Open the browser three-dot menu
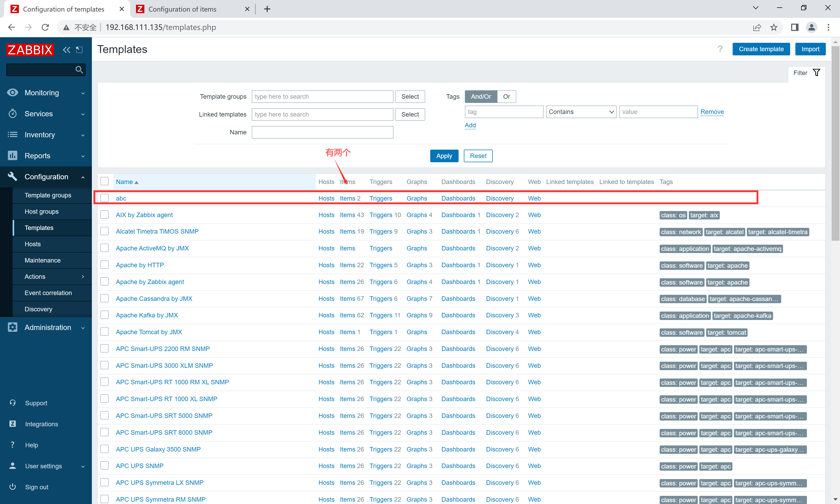Screen dimensions: 840x504 [828, 27]
